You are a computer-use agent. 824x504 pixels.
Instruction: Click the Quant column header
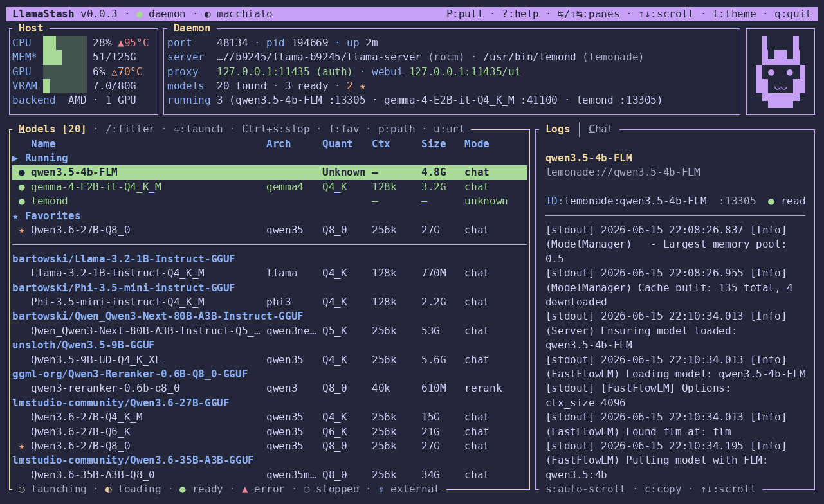tap(338, 144)
